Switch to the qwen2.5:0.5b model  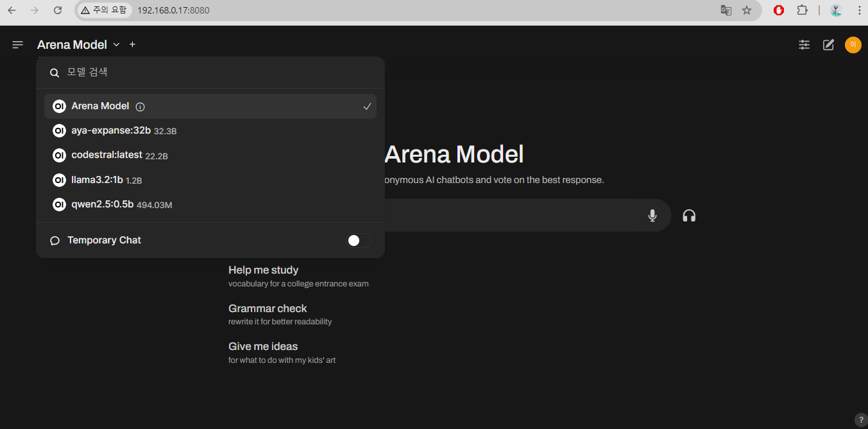tap(210, 204)
